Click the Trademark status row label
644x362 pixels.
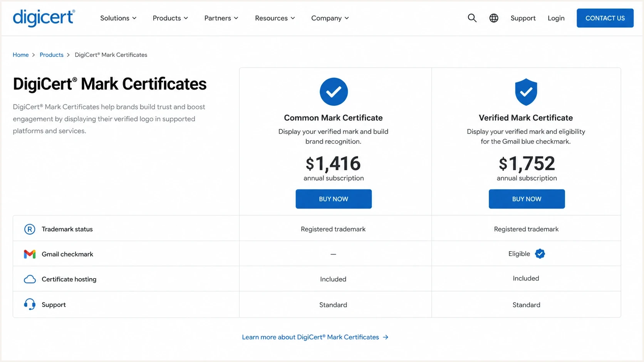click(x=67, y=229)
